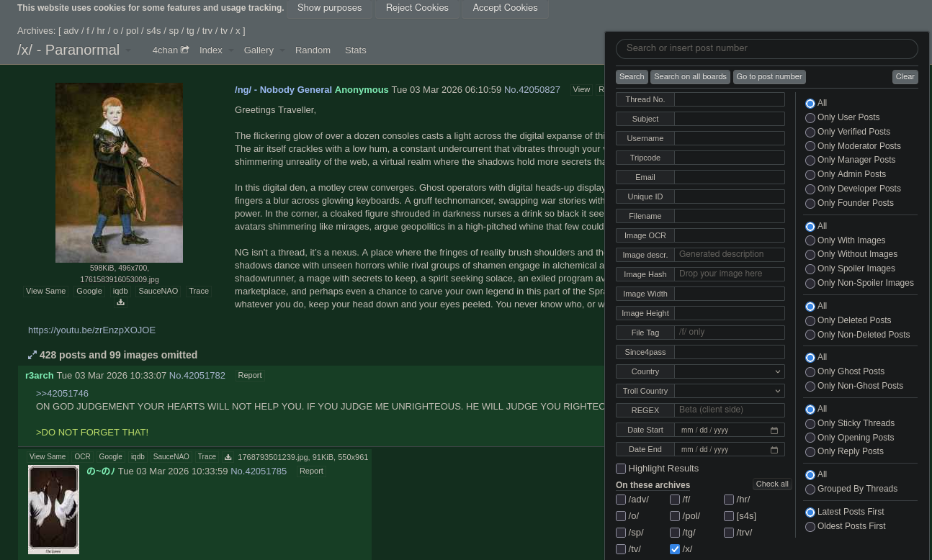Sort by Oldest Posts First
This screenshot has width=932, height=560.
tap(810, 527)
